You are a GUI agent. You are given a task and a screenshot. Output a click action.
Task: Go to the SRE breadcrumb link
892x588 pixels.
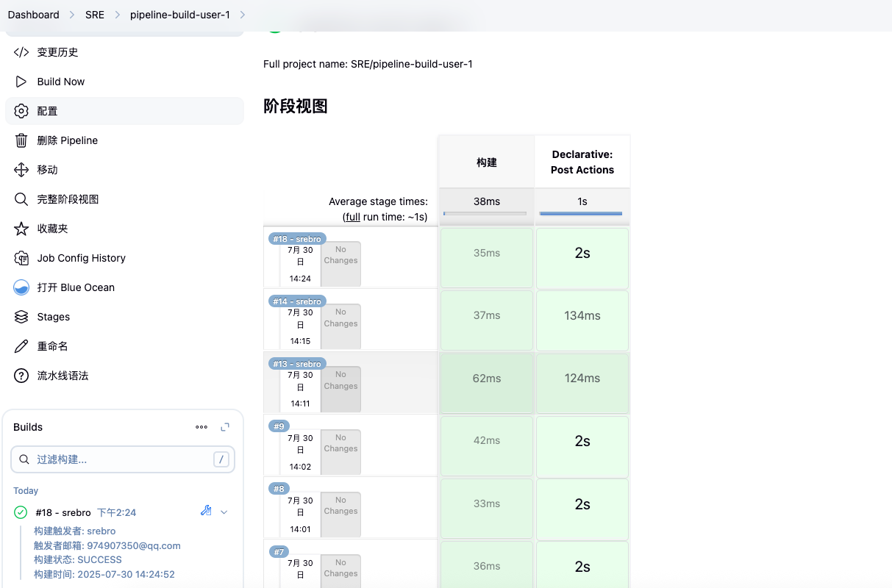point(95,15)
